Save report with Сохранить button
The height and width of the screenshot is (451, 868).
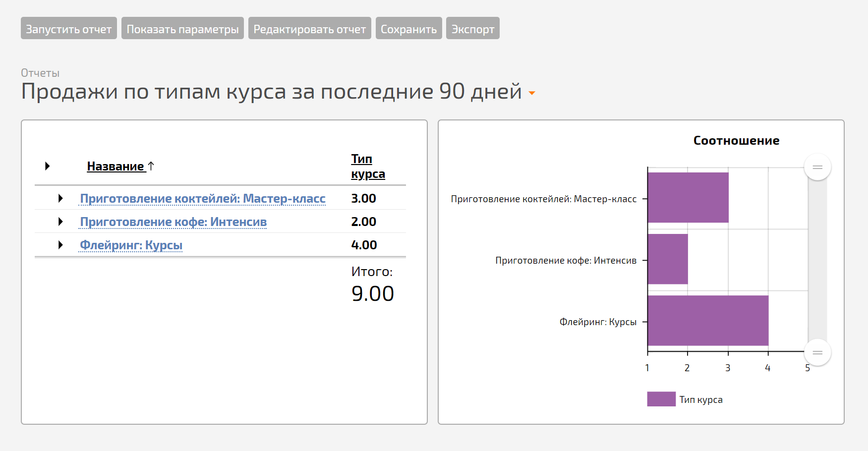tap(409, 28)
